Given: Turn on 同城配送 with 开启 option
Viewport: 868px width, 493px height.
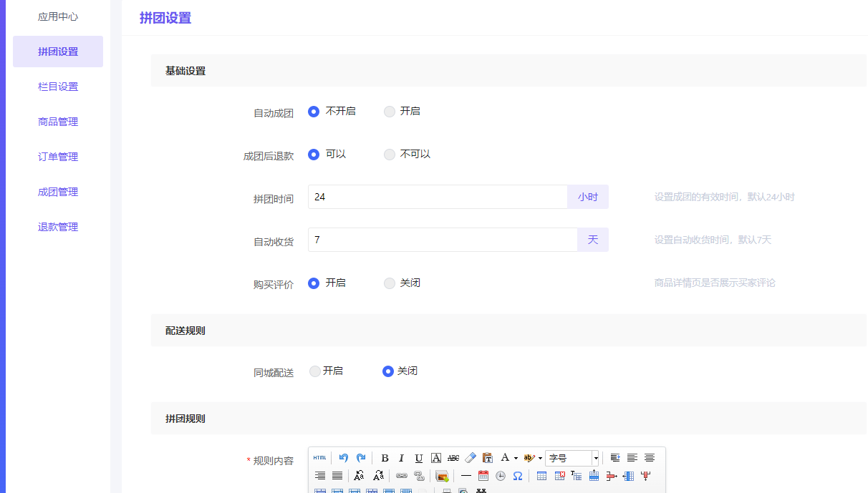Looking at the screenshot, I should (x=315, y=371).
